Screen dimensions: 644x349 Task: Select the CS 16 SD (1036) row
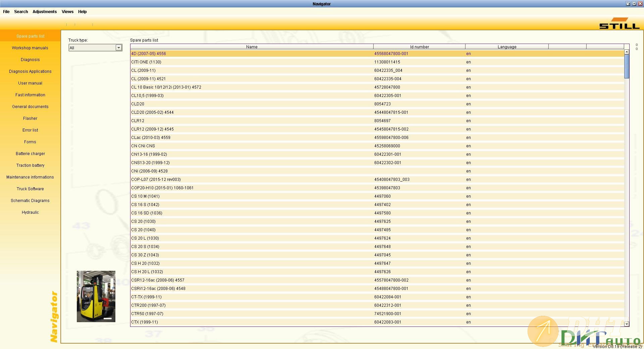377,213
